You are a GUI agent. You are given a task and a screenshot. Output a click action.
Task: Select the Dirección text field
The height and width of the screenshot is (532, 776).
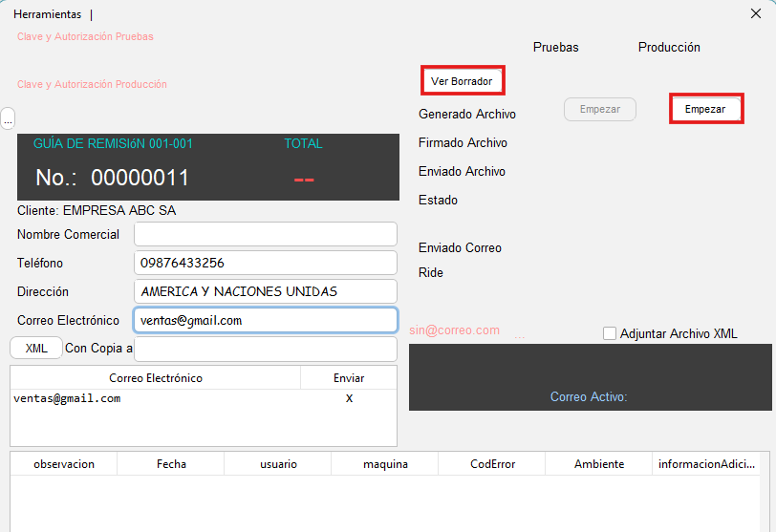tap(265, 291)
